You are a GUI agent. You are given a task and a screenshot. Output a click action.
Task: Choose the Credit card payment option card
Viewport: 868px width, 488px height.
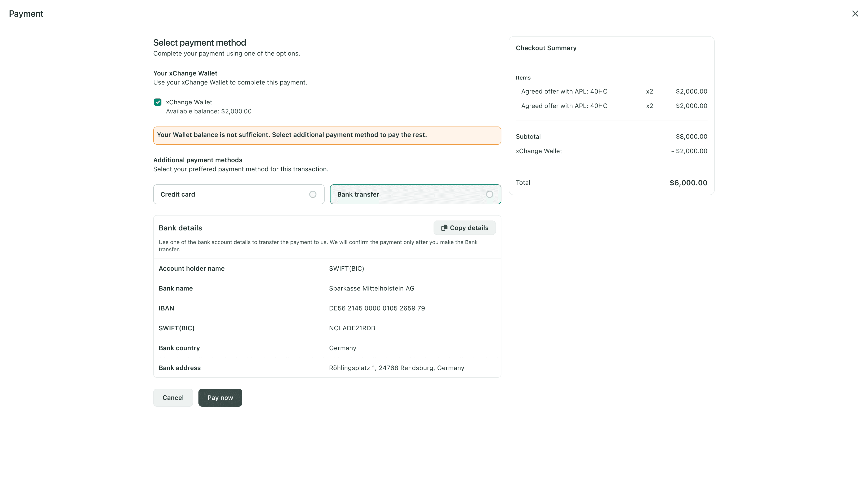pos(239,194)
